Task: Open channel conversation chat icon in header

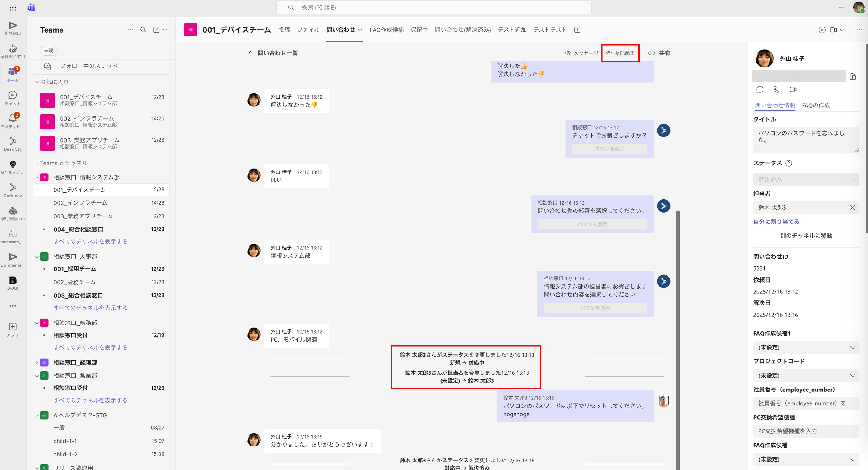Action: [822, 30]
